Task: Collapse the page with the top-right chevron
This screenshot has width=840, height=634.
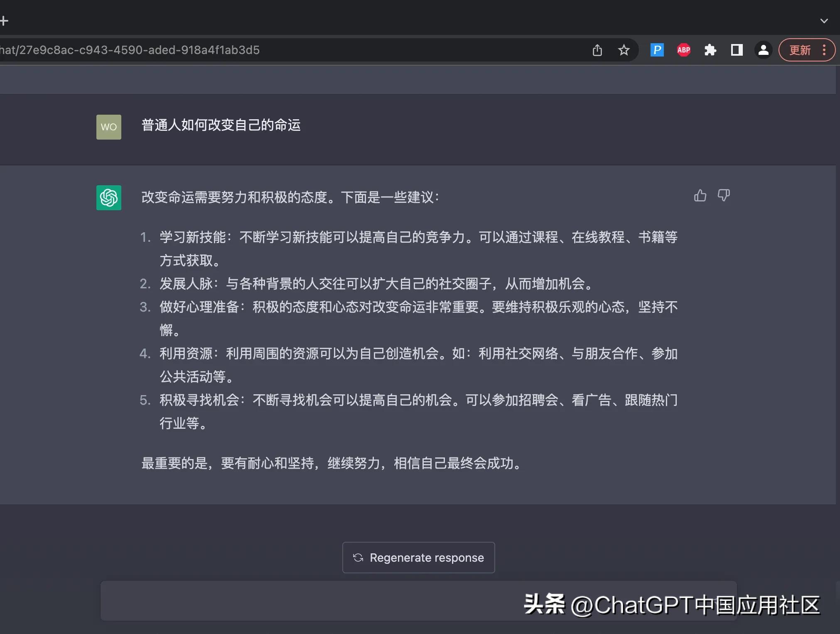Action: (824, 20)
